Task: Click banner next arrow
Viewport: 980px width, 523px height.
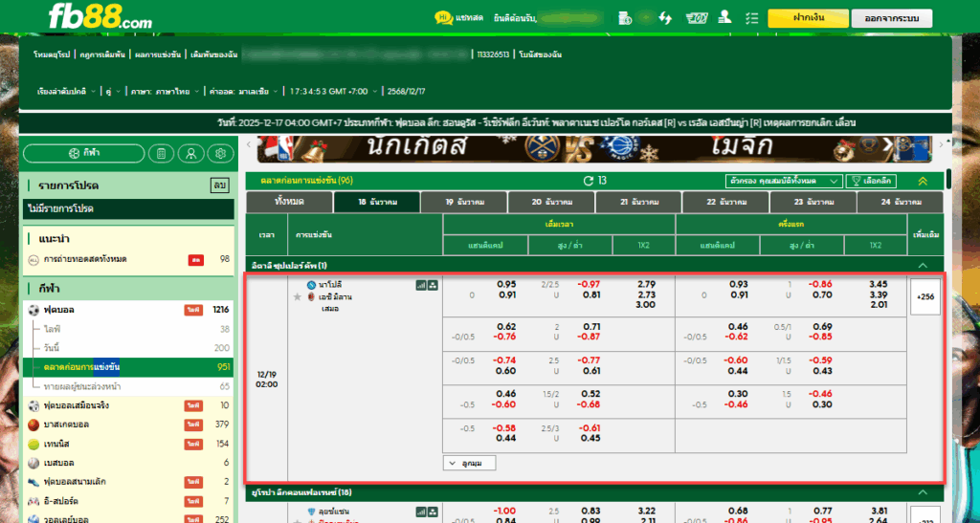Action: (x=943, y=144)
